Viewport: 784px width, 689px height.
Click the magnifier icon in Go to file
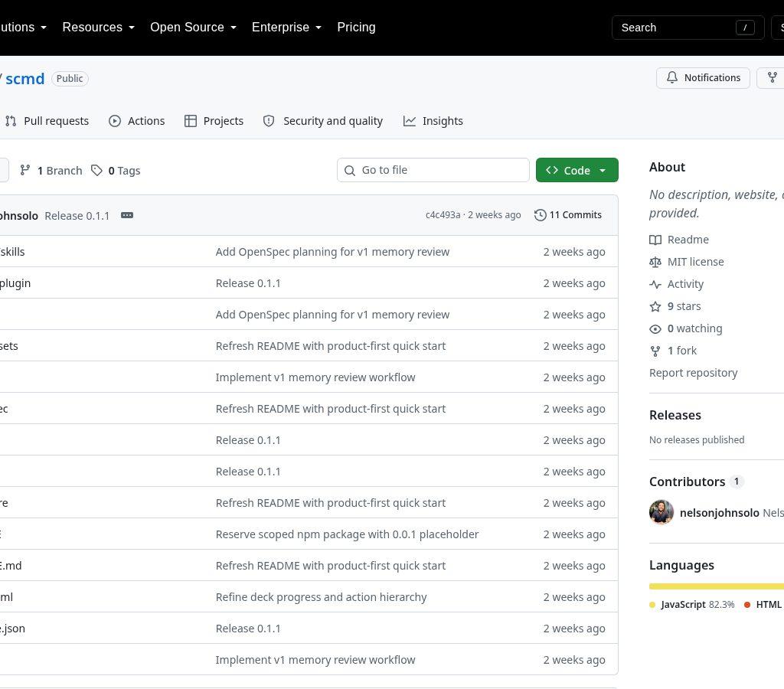coord(350,171)
